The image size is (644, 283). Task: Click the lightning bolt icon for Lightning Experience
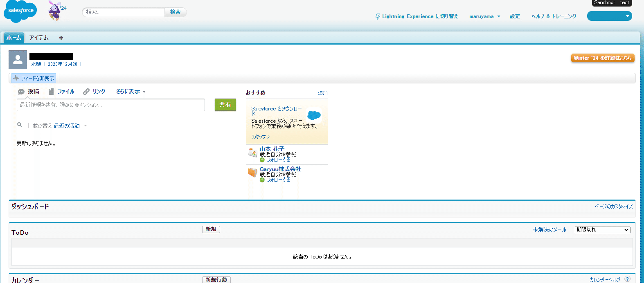(x=378, y=17)
